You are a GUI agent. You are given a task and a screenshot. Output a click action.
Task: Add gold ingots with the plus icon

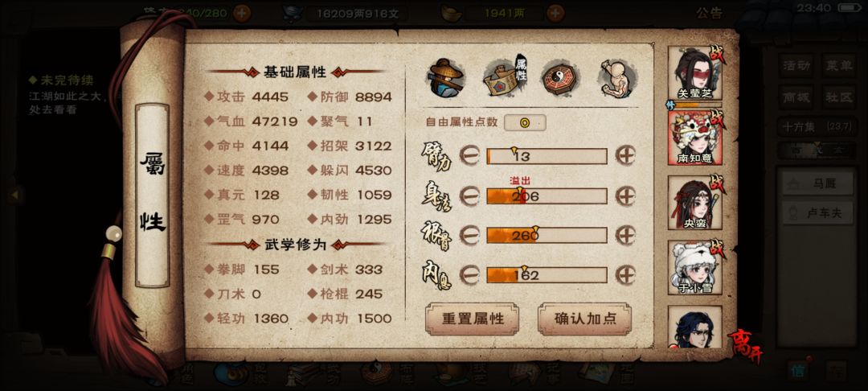555,13
